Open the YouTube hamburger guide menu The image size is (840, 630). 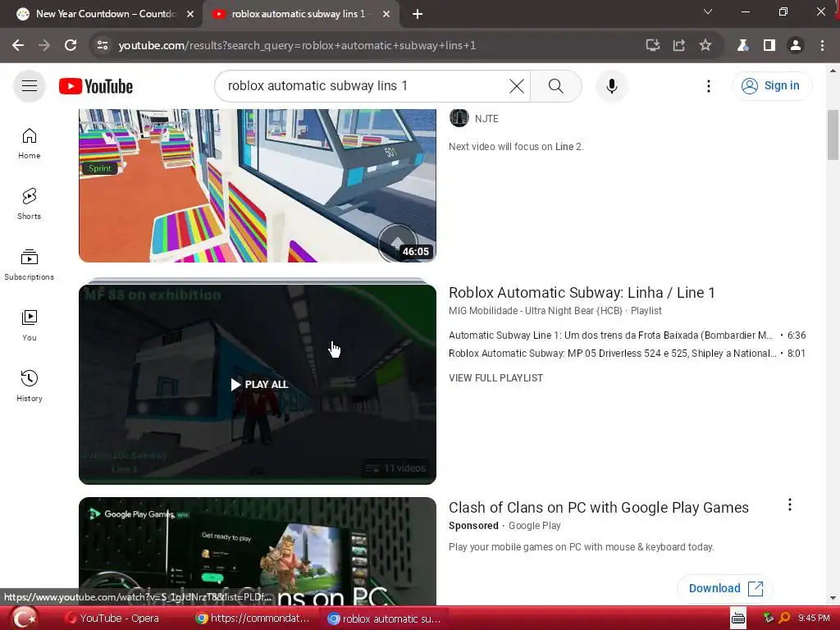[30, 85]
